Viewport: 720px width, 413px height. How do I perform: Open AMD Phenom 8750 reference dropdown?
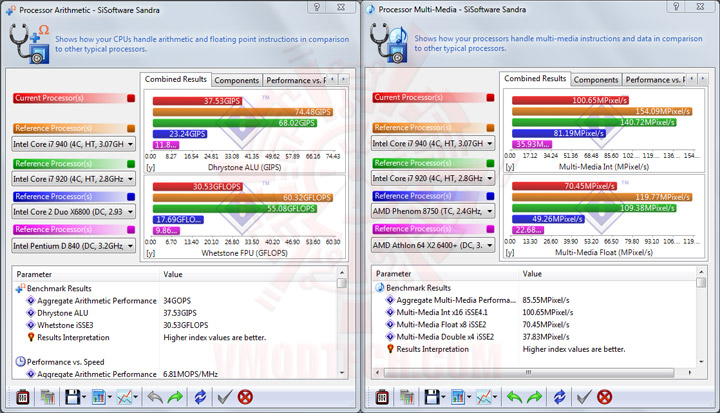[433, 211]
